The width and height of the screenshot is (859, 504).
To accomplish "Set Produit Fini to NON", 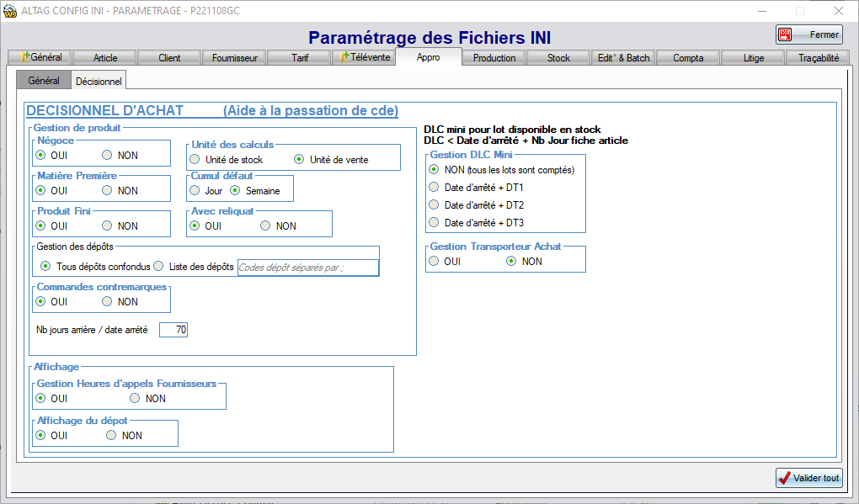I will point(107,226).
